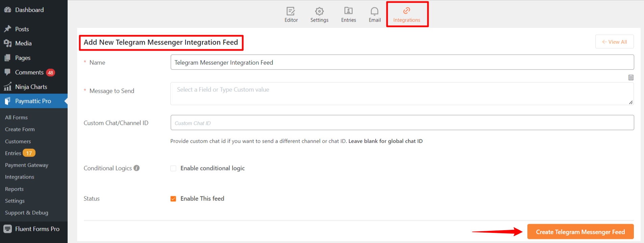The width and height of the screenshot is (644, 243).
Task: Focus the Custom Chat ID input
Action: (x=402, y=123)
